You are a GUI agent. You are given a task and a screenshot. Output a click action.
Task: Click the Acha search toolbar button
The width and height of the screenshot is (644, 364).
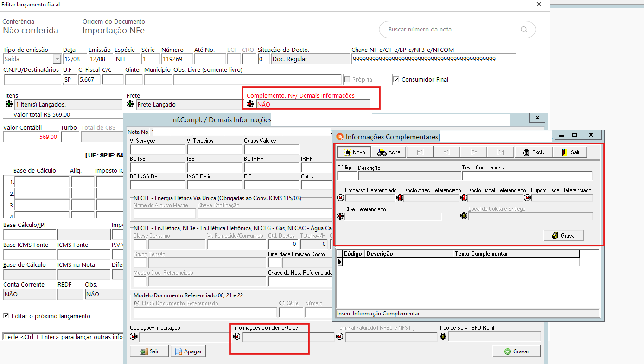389,152
